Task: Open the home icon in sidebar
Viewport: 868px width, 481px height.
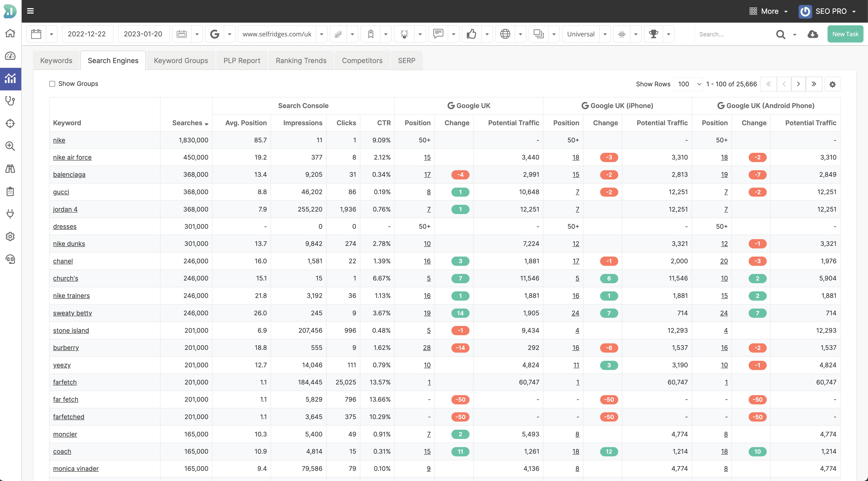Action: (10, 33)
